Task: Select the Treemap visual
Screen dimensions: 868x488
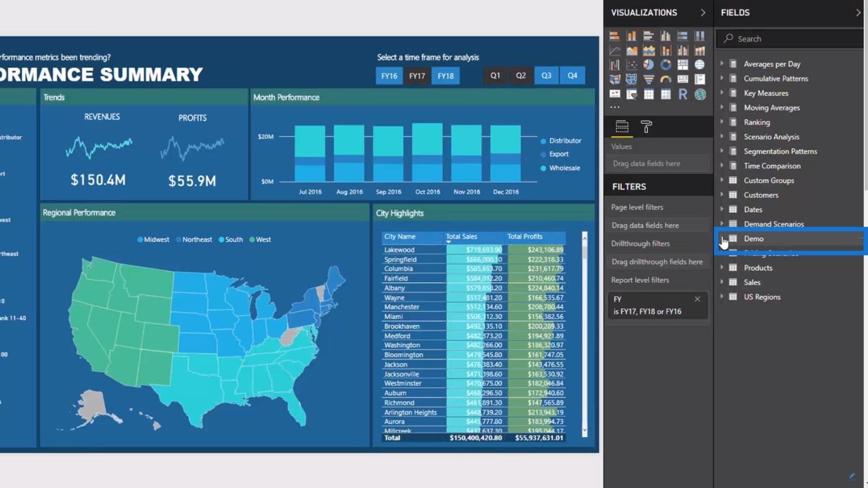Action: (683, 65)
